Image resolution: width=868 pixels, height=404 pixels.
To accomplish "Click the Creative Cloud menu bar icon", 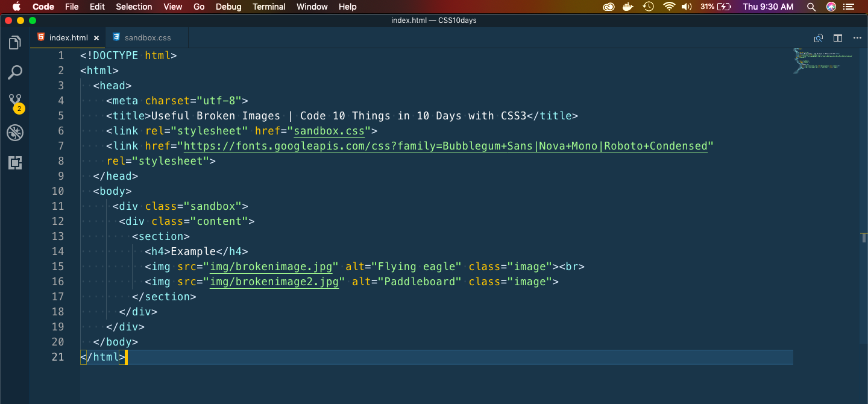I will pos(609,7).
